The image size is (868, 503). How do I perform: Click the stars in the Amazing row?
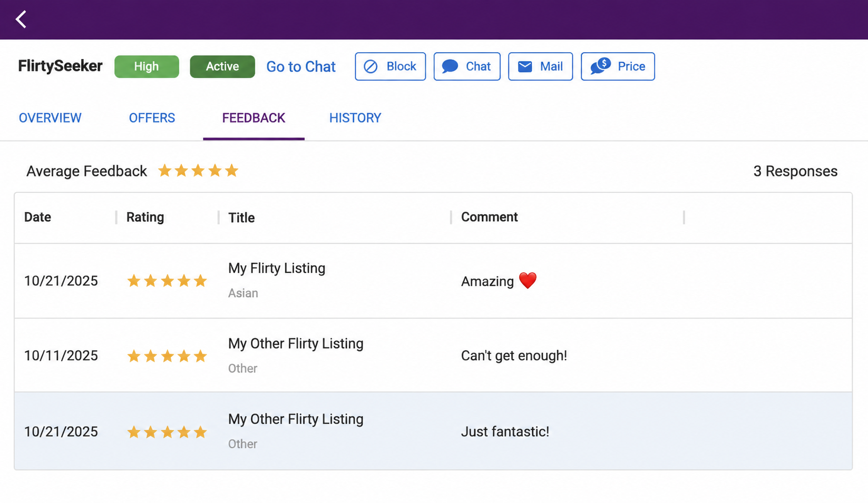tap(167, 281)
